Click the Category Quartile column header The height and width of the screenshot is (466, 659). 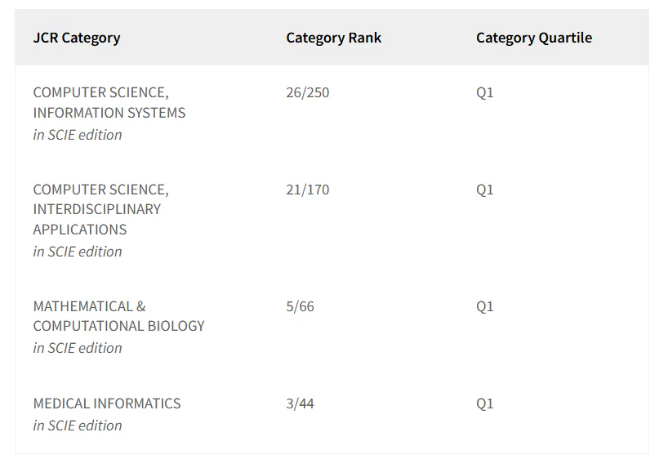coord(534,38)
